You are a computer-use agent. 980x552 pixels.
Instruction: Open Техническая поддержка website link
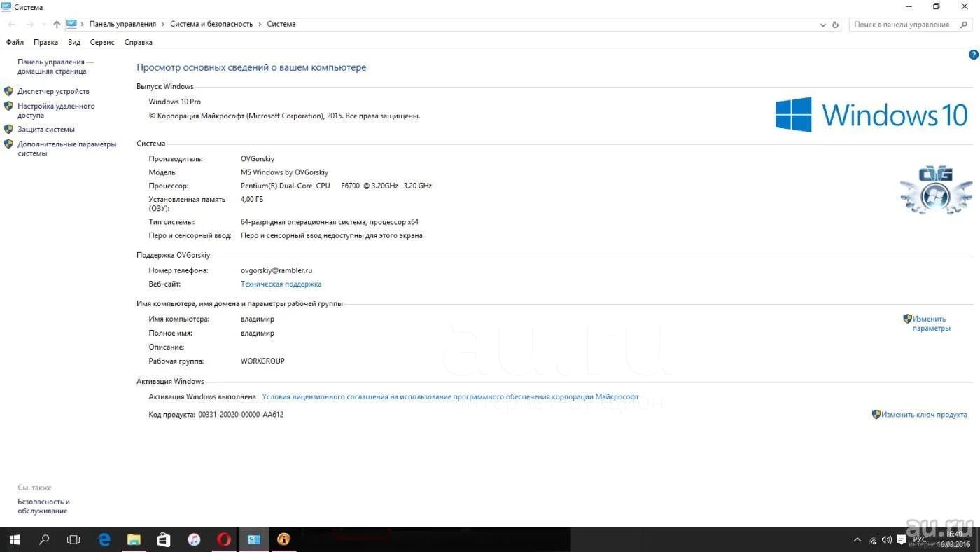(x=281, y=284)
